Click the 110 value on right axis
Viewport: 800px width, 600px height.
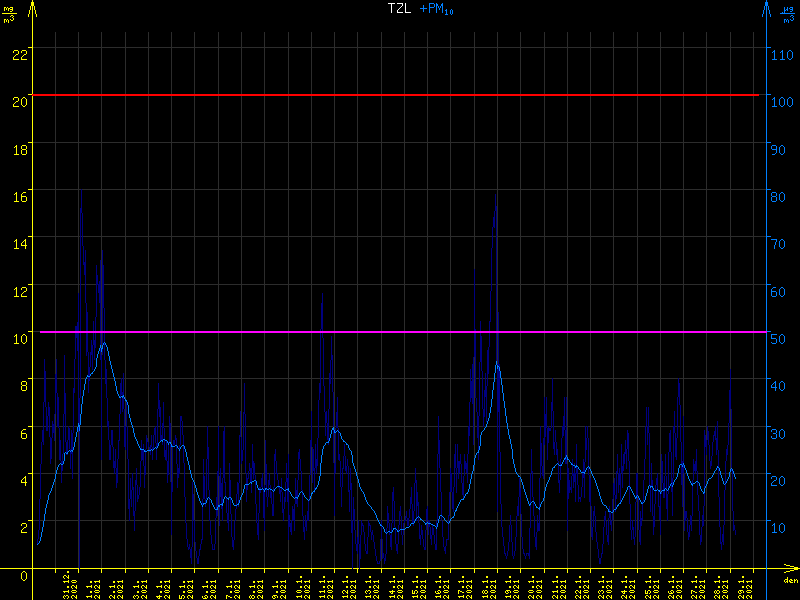tap(783, 54)
